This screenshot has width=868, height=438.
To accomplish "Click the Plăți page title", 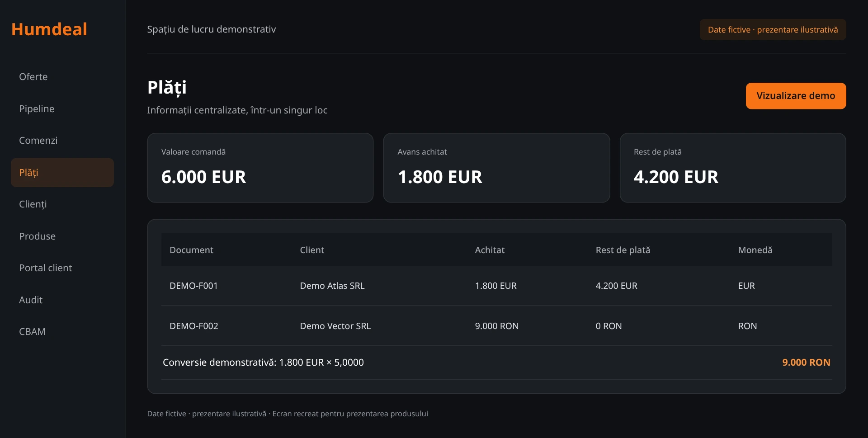I will 167,88.
